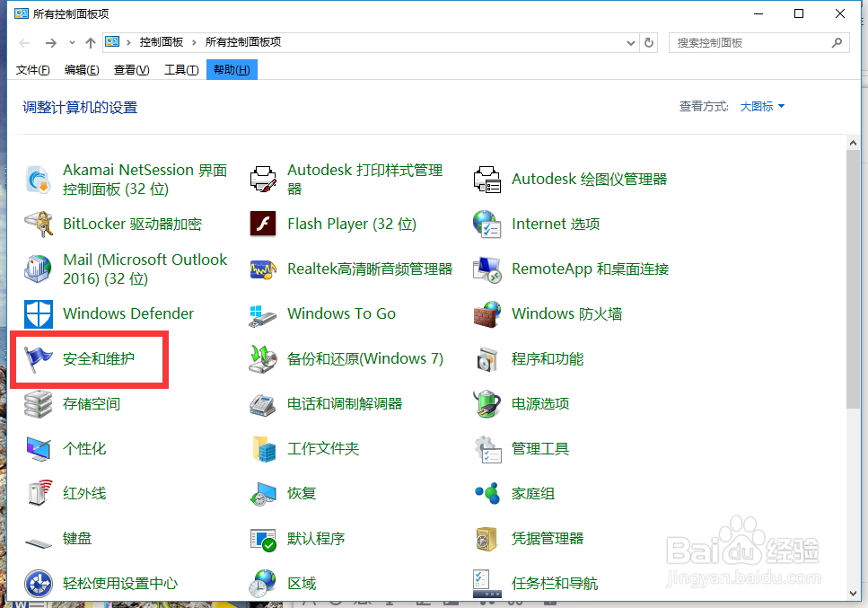Open 备份和还原(Windows 7) icon
The height and width of the screenshot is (608, 868).
[x=263, y=359]
